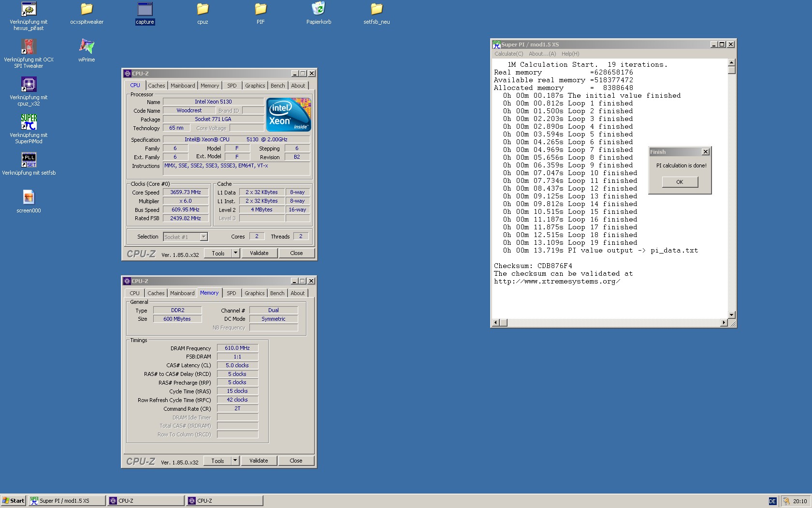The height and width of the screenshot is (508, 812).
Task: Click the Intel Xeon 5130 name field
Action: [213, 102]
